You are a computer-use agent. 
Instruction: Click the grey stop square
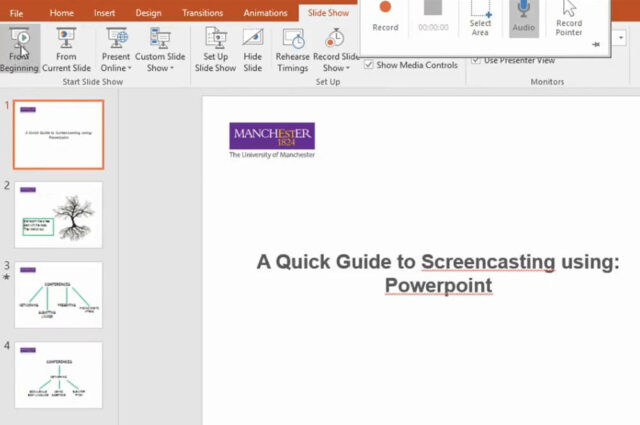433,7
